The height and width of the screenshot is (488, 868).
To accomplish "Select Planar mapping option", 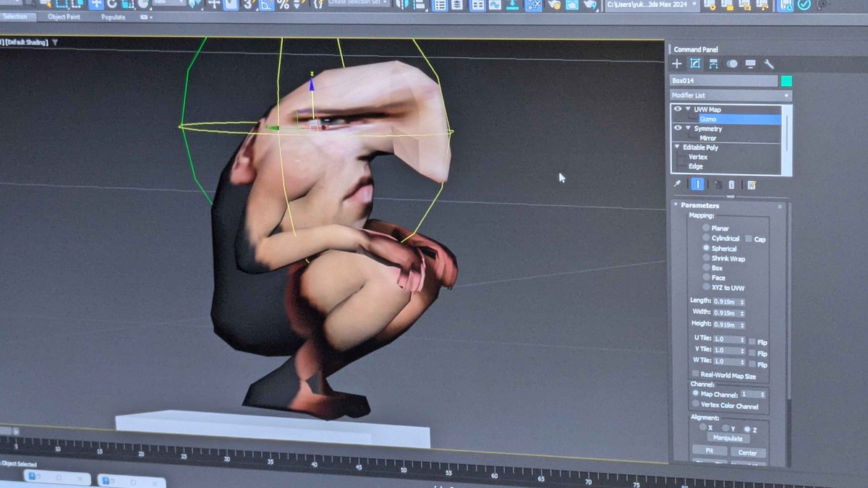I will click(706, 228).
